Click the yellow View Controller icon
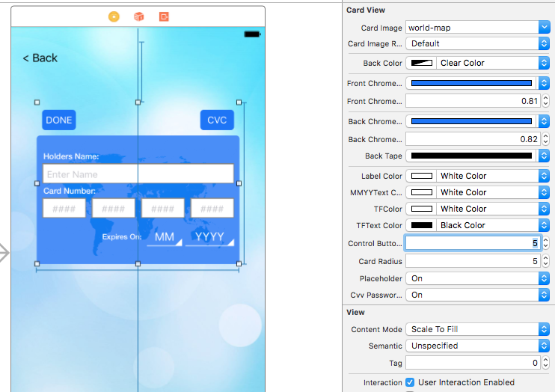This screenshot has height=392, width=555. (x=114, y=16)
